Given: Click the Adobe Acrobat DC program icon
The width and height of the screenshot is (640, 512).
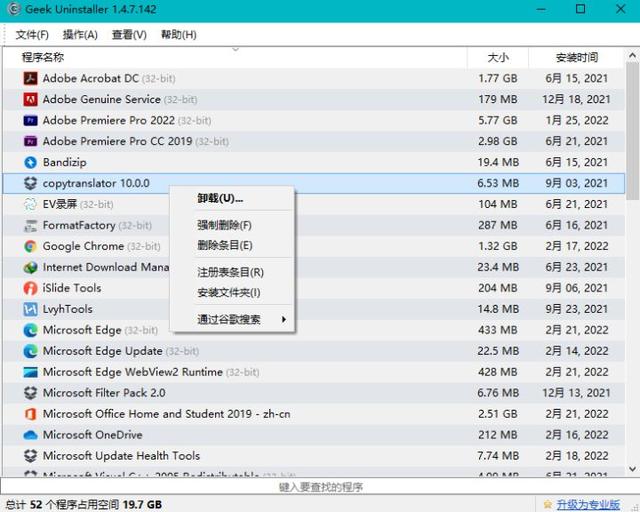Looking at the screenshot, I should [30, 78].
